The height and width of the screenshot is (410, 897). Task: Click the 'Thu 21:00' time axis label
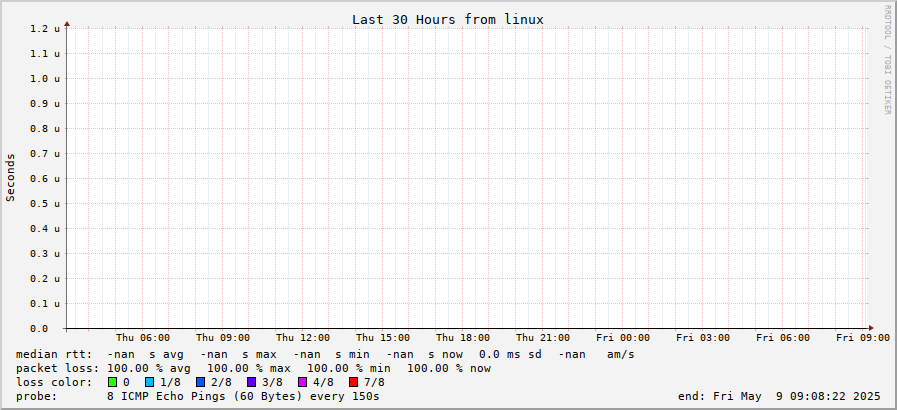(x=543, y=338)
